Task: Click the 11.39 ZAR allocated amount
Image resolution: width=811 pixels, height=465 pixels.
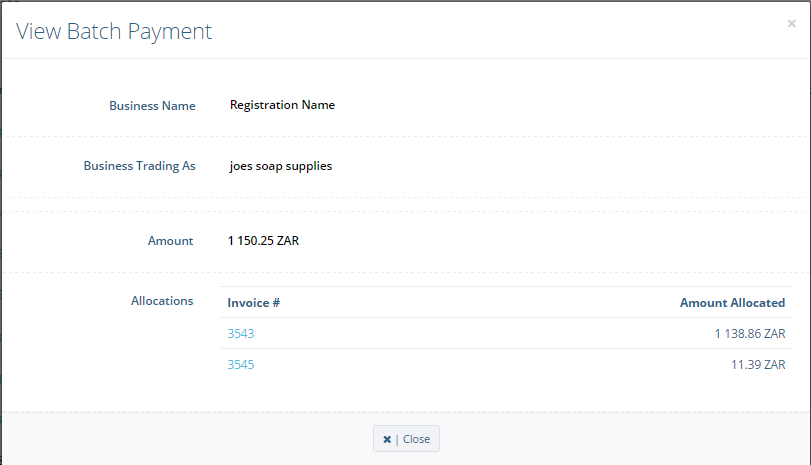Action: coord(758,365)
